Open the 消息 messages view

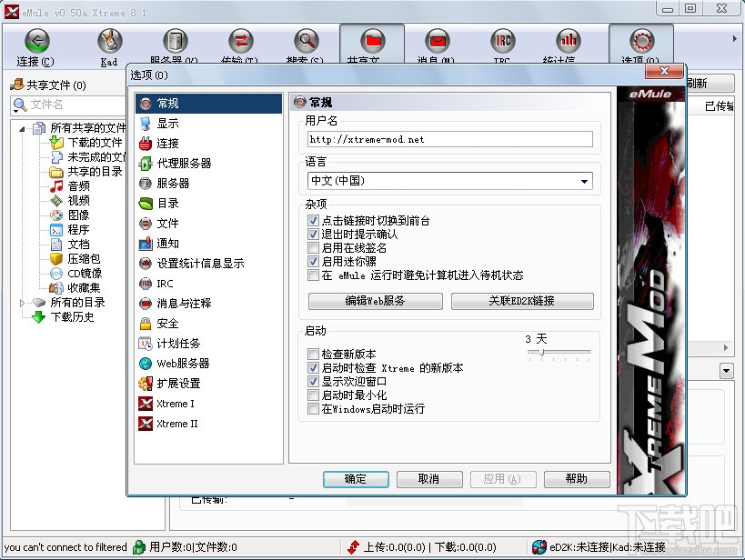[x=438, y=41]
